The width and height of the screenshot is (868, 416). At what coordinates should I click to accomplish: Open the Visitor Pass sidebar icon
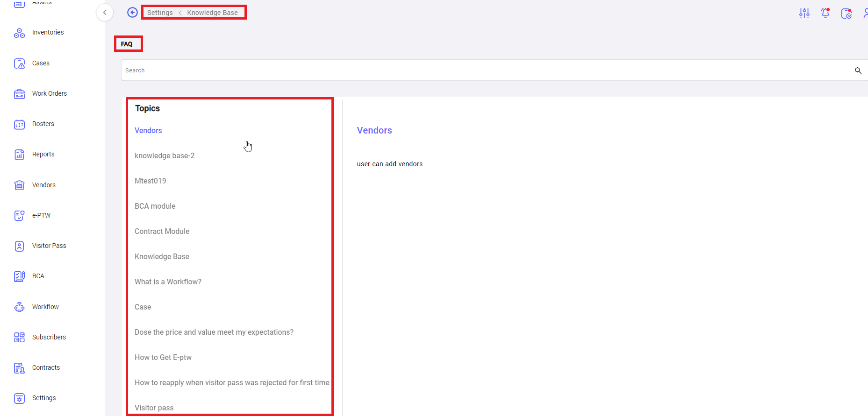click(x=19, y=246)
